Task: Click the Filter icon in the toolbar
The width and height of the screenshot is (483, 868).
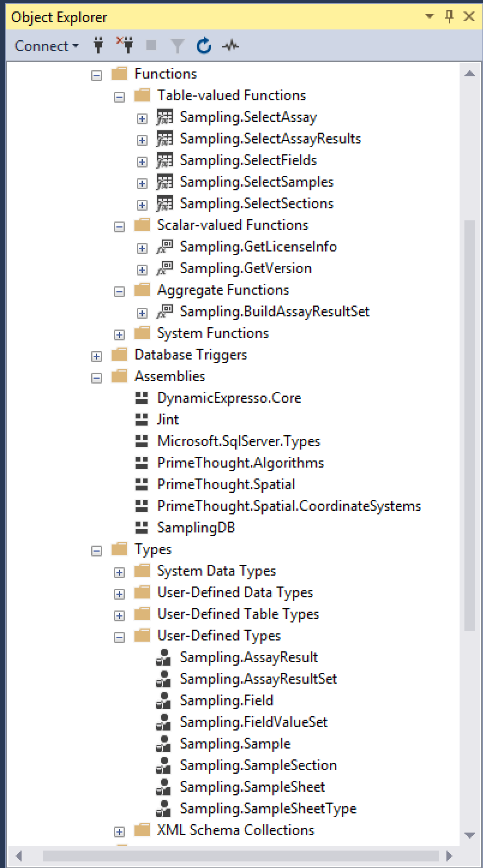Action: (176, 46)
